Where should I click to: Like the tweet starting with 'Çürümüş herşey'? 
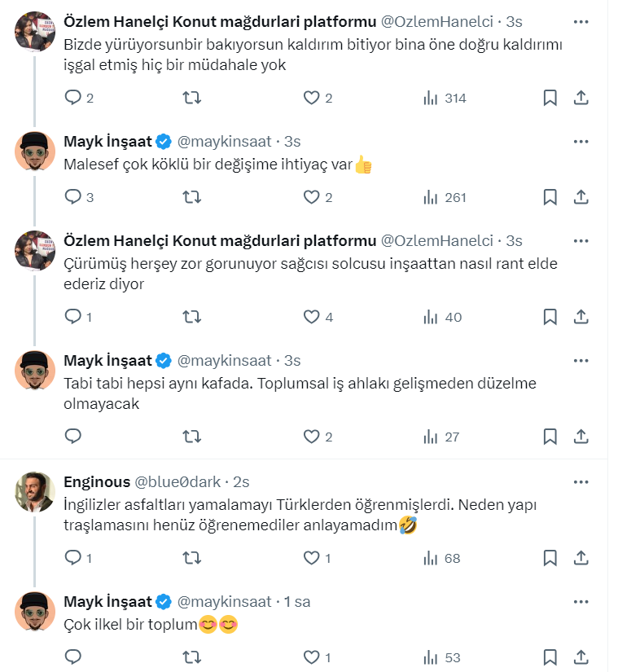[311, 317]
